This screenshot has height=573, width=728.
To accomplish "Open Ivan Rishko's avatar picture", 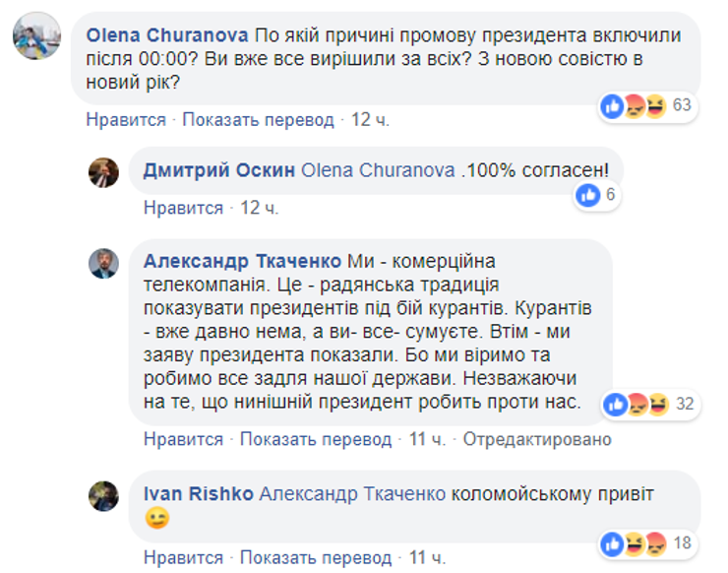I will coord(104,493).
